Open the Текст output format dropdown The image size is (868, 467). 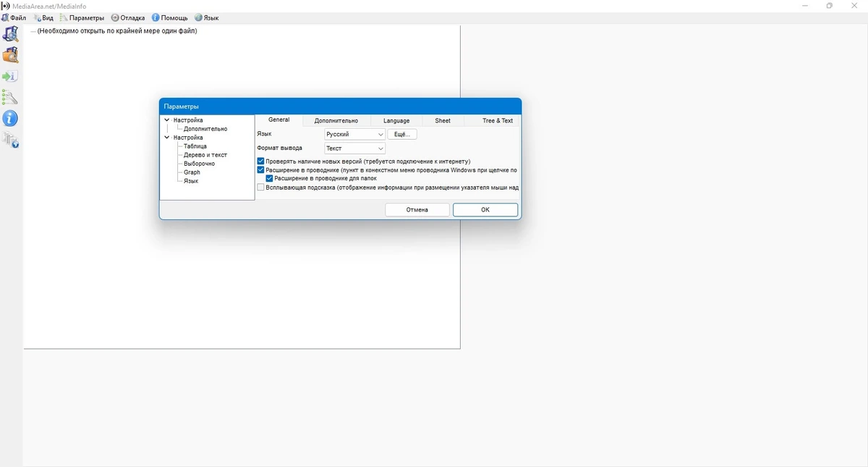point(355,148)
